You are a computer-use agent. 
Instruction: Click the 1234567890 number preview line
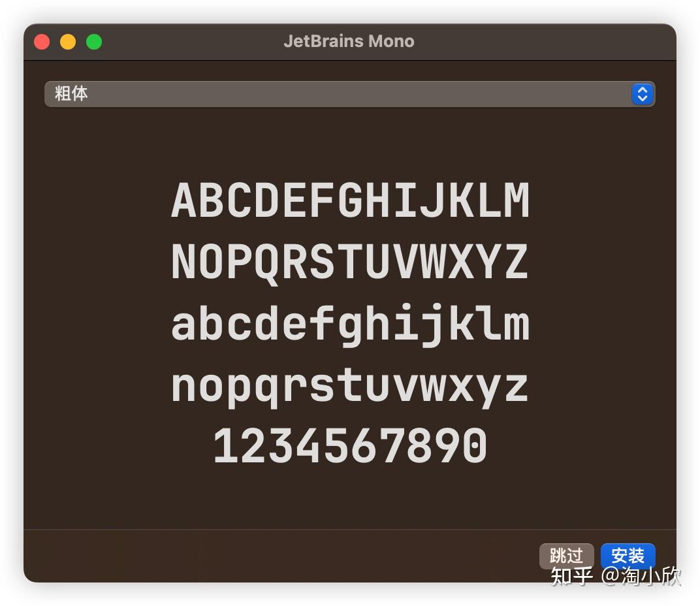pos(349,444)
